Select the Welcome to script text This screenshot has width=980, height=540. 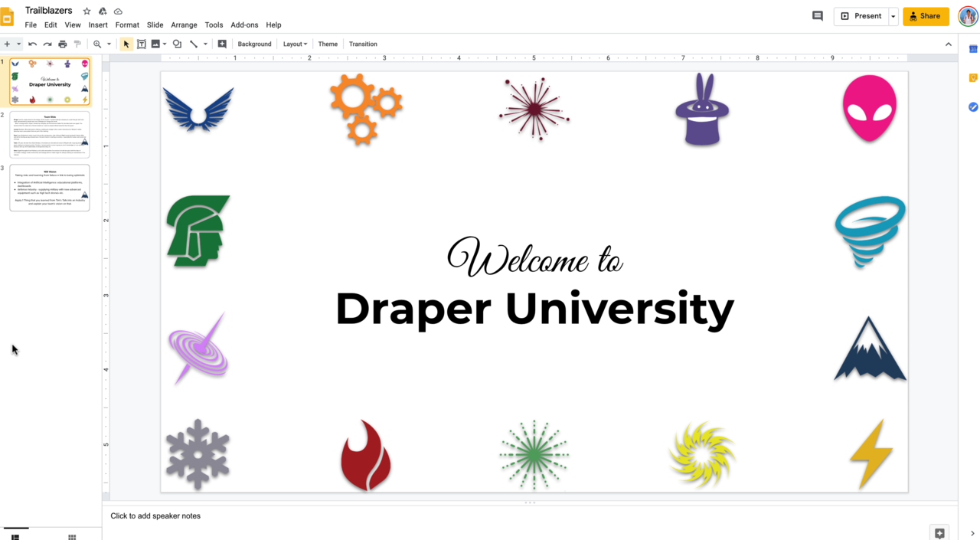point(534,257)
